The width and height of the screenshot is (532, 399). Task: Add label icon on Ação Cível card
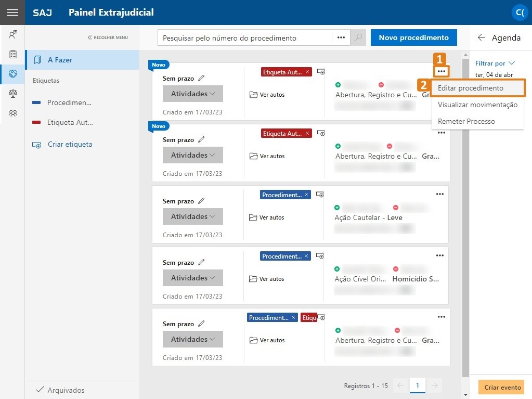(x=320, y=256)
